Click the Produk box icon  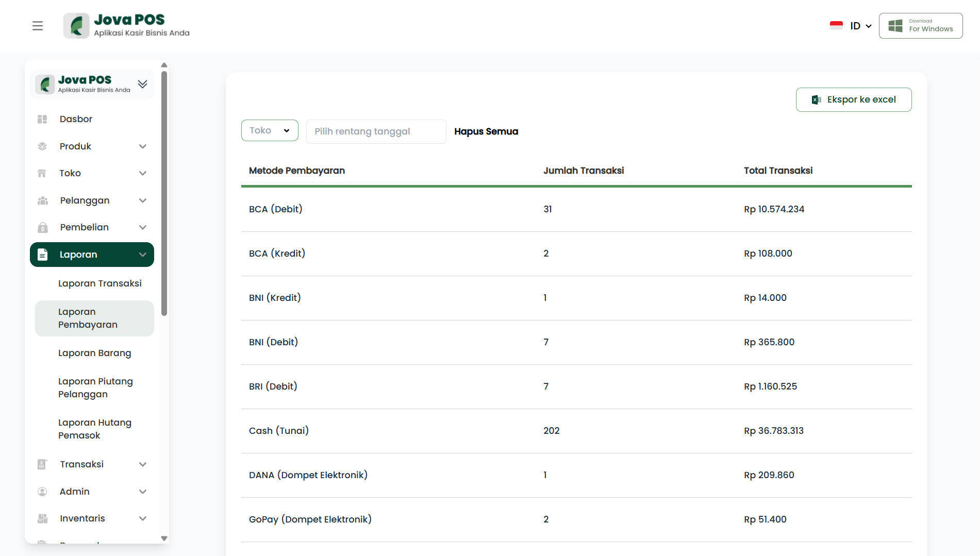[x=42, y=146]
